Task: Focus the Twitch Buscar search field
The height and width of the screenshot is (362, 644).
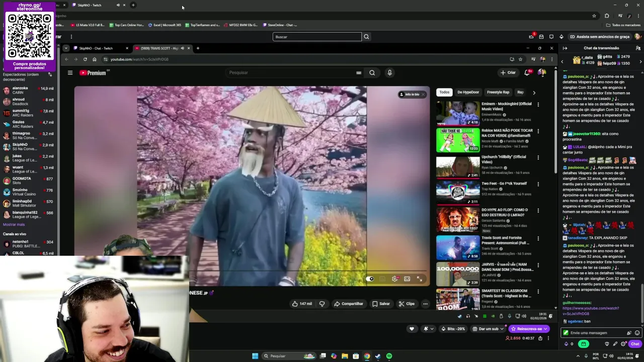Action: click(x=317, y=37)
